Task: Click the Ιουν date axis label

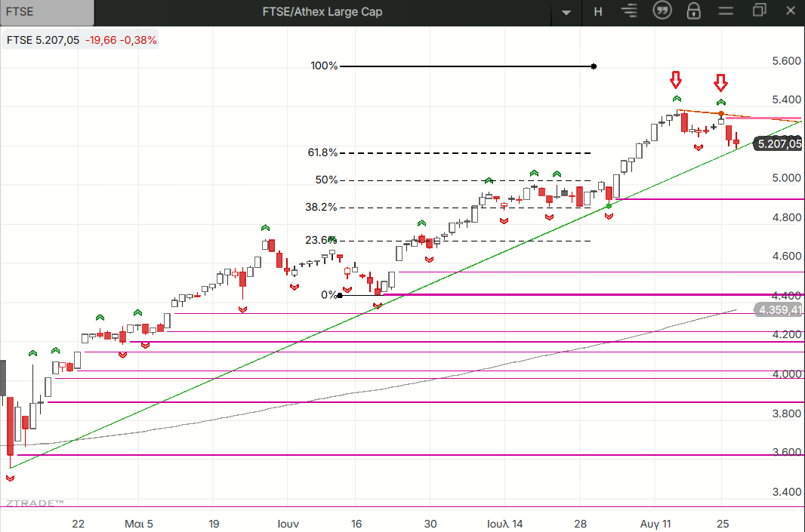Action: [288, 524]
